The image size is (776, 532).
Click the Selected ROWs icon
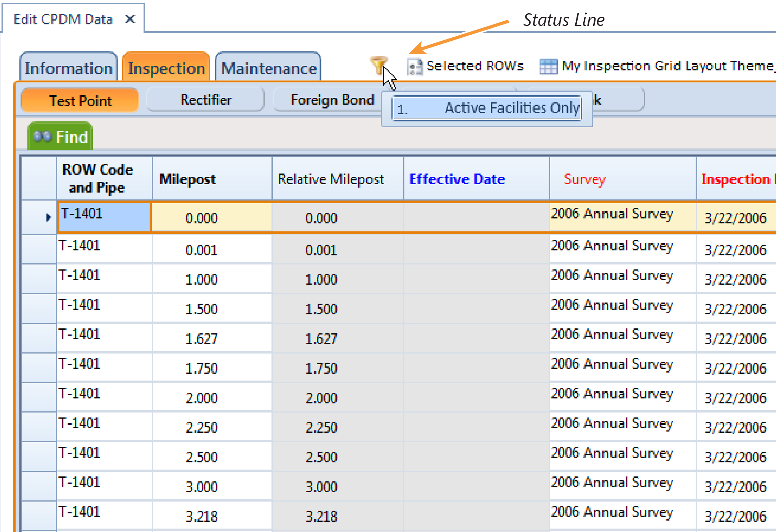[x=414, y=67]
